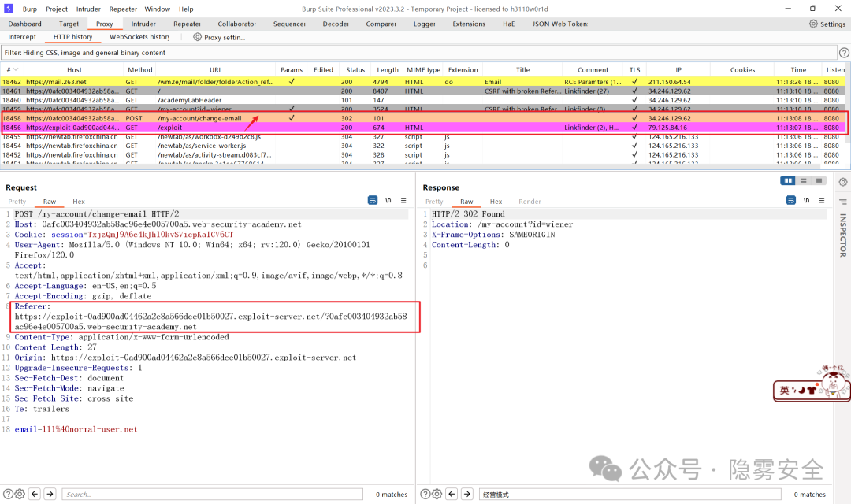
Task: Expand the INSPECTOR side panel
Action: click(843, 235)
